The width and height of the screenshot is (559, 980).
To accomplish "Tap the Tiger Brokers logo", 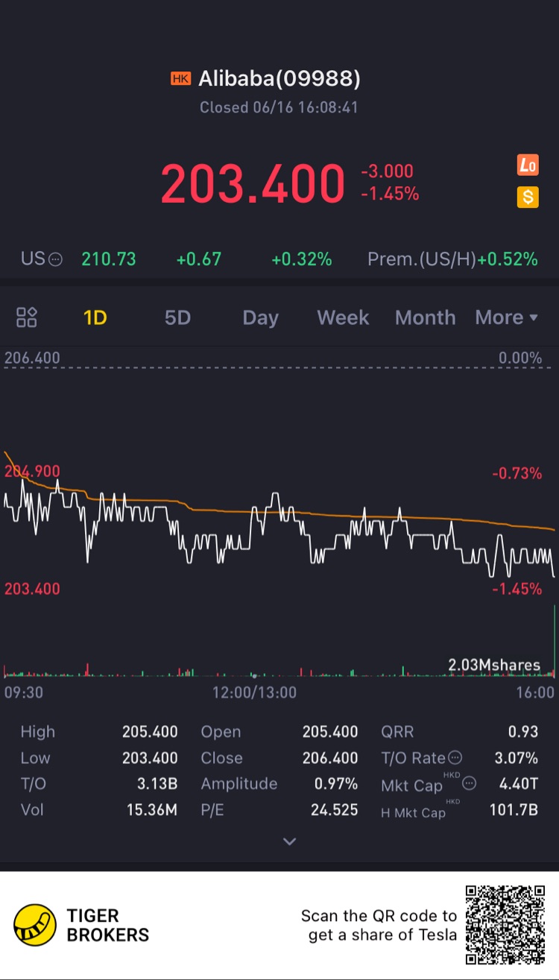I will pos(82,925).
